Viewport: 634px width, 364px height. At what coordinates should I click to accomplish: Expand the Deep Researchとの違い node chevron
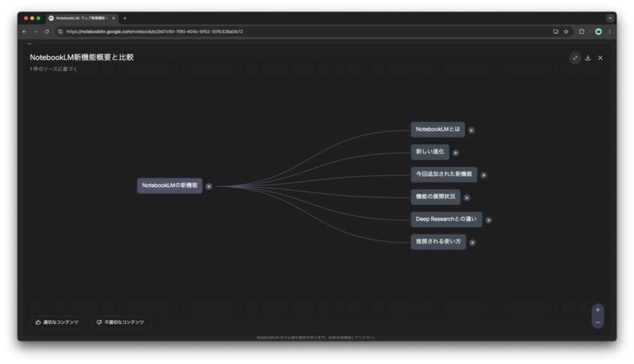pyautogui.click(x=489, y=220)
